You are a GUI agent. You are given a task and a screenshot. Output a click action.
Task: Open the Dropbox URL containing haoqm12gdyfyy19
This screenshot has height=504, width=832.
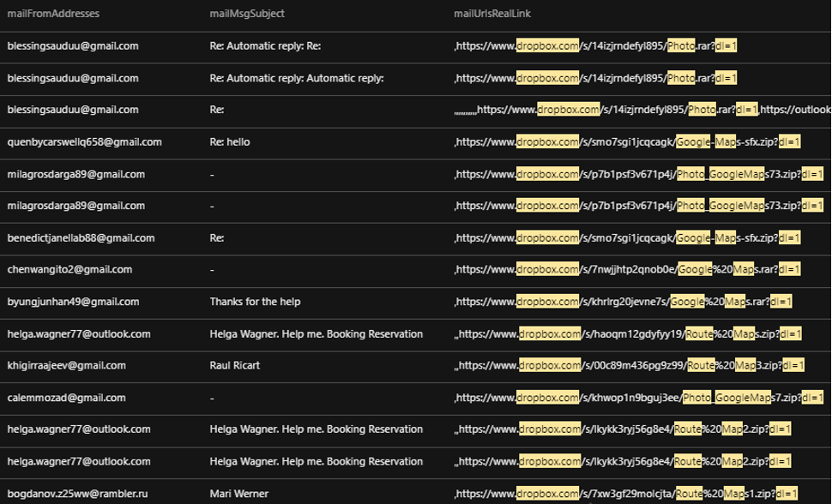coord(630,333)
